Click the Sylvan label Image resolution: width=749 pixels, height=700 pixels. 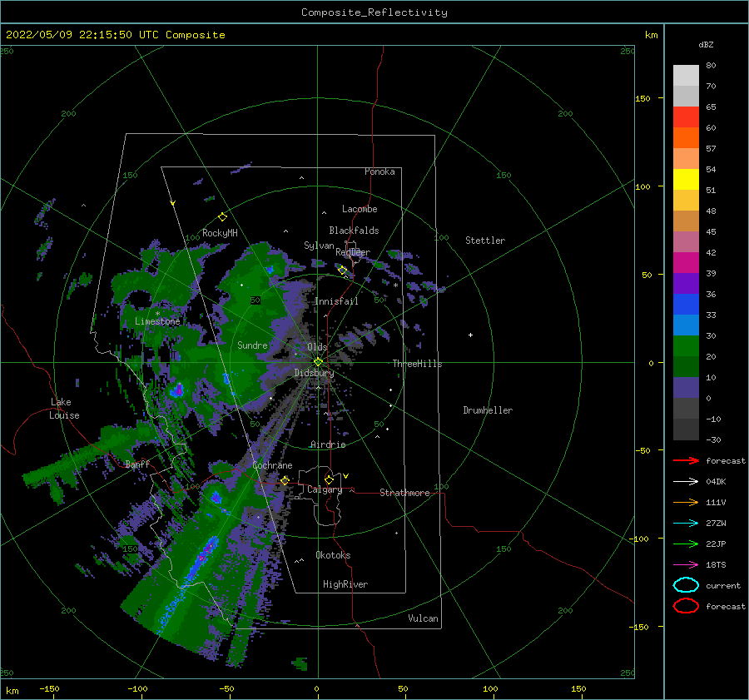click(319, 246)
